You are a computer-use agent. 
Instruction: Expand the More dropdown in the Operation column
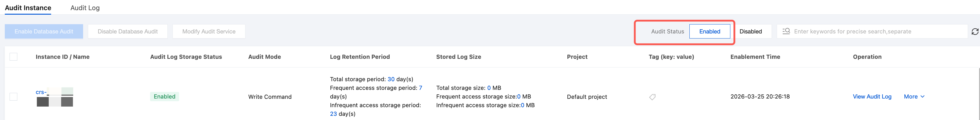[x=914, y=96]
